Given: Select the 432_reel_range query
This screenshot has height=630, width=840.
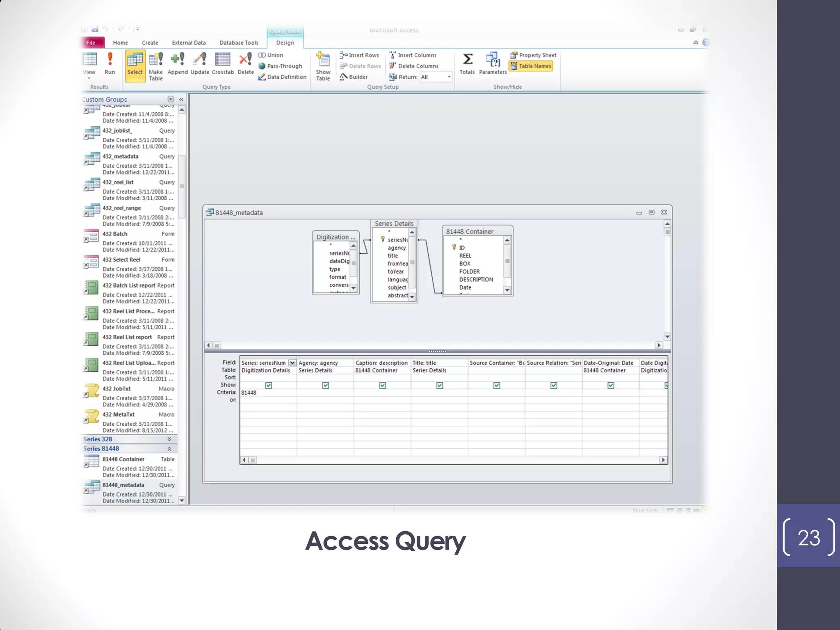Looking at the screenshot, I should (x=129, y=216).
